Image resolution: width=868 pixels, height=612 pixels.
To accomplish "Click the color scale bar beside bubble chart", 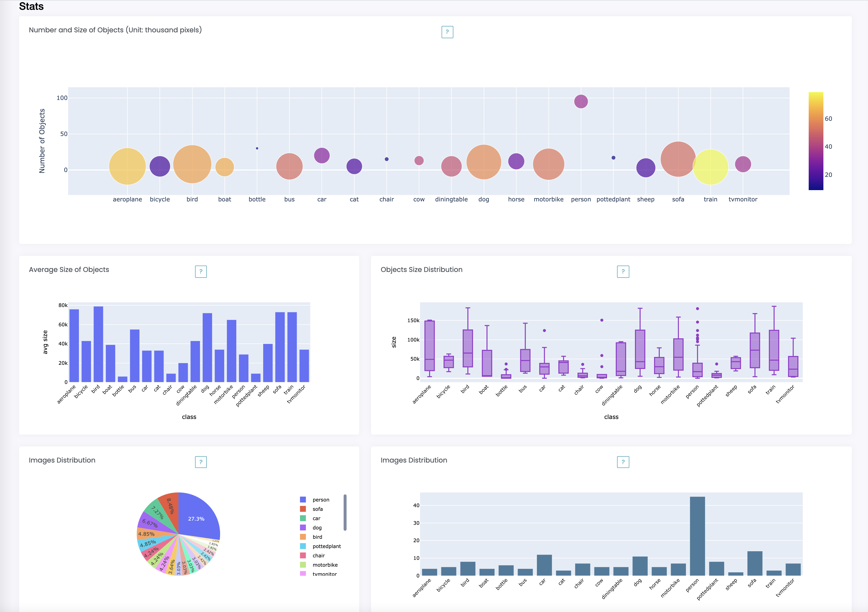I will pos(816,141).
